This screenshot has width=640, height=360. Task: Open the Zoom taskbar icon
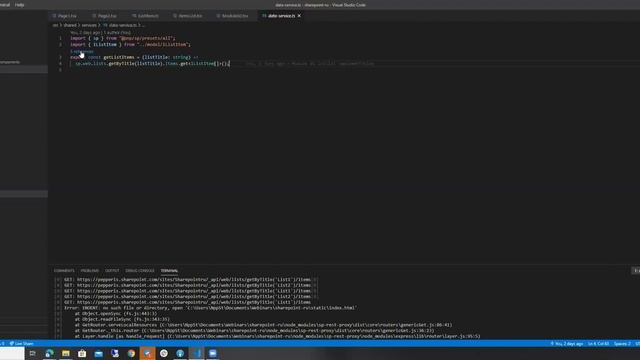click(213, 353)
